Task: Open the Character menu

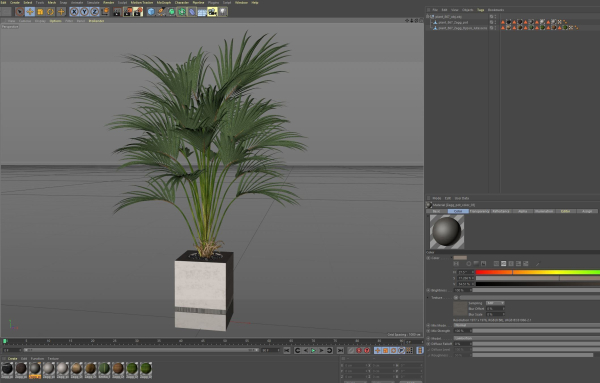Action: coord(182,2)
